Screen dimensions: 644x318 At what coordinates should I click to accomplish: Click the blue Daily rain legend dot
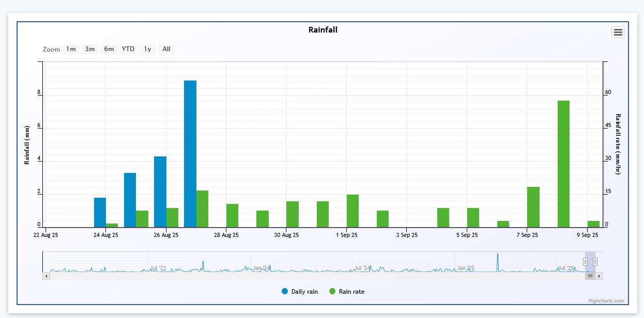coord(285,292)
